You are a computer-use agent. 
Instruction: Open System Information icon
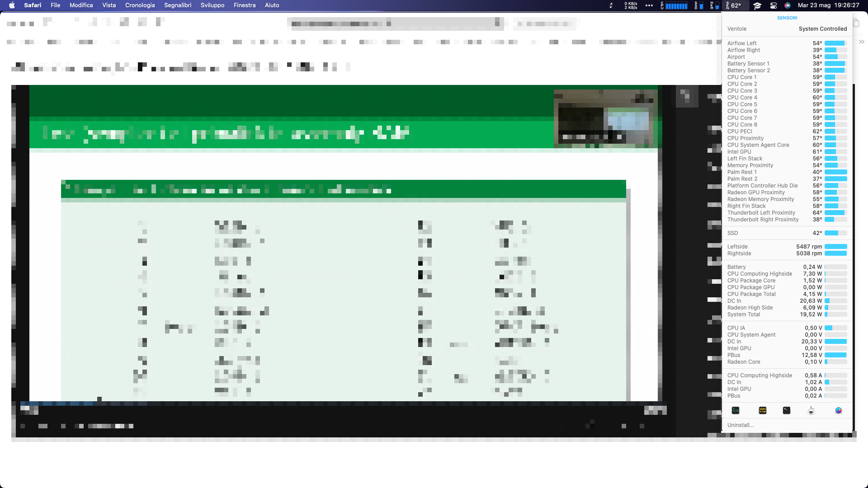811,410
